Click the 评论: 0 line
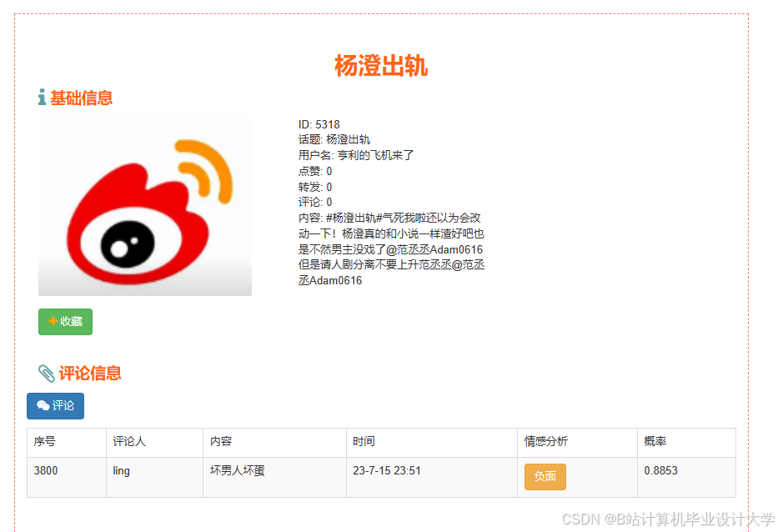The height and width of the screenshot is (532, 778). pos(315,203)
